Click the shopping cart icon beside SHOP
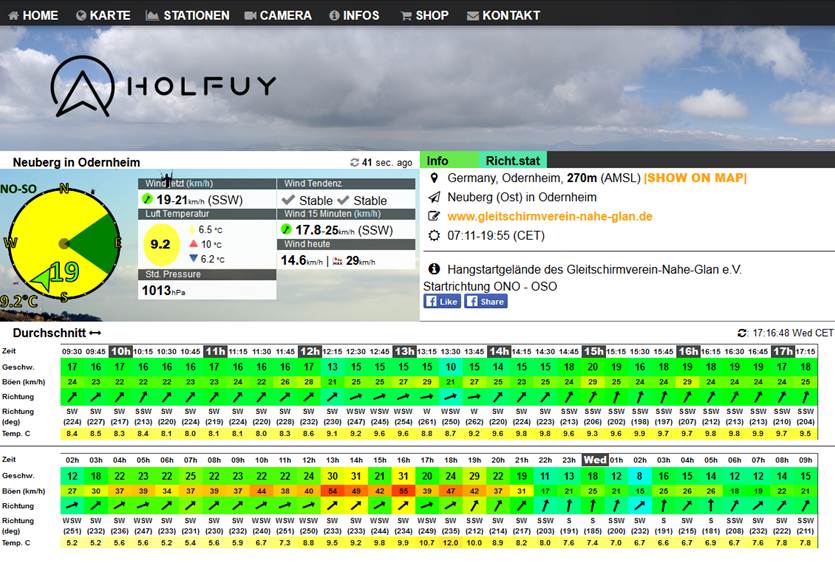The image size is (835, 564). tap(406, 16)
